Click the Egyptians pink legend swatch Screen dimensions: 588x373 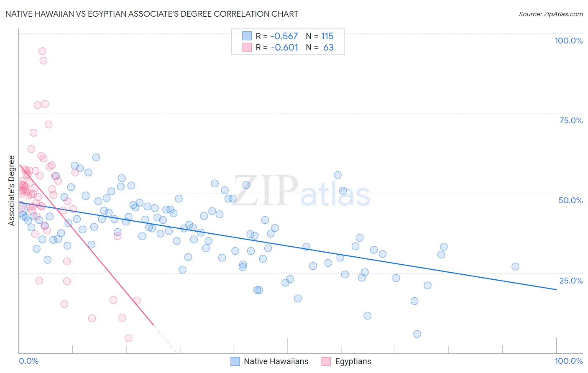click(x=326, y=361)
